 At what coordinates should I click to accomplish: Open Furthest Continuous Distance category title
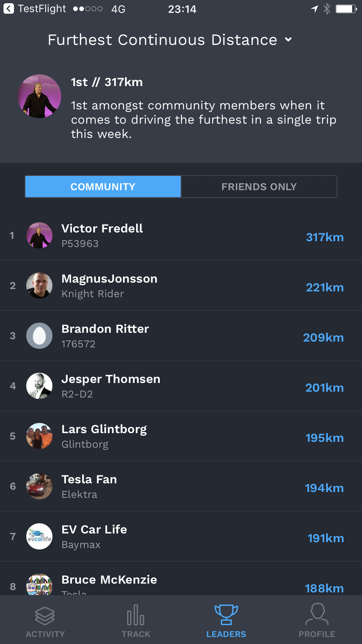pyautogui.click(x=162, y=40)
